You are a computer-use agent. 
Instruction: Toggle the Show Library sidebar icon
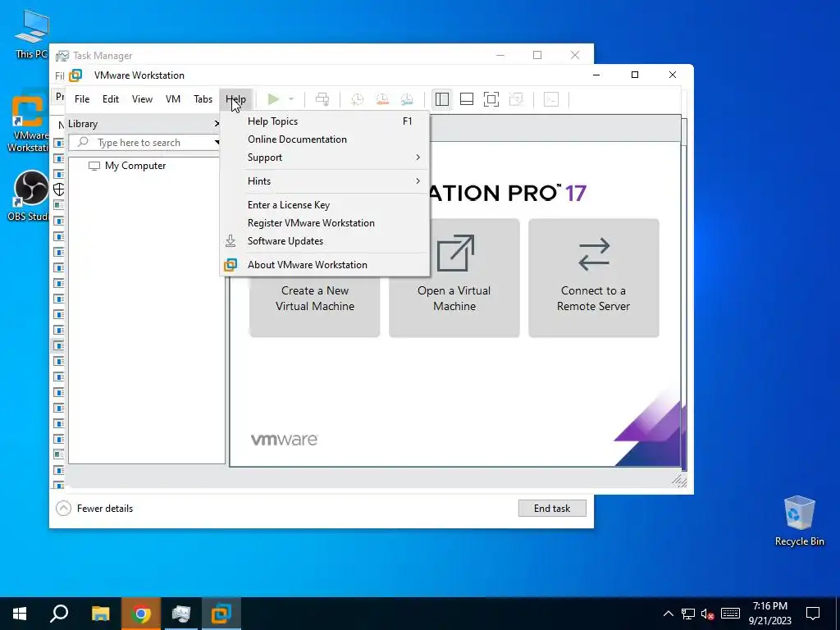tap(442, 99)
